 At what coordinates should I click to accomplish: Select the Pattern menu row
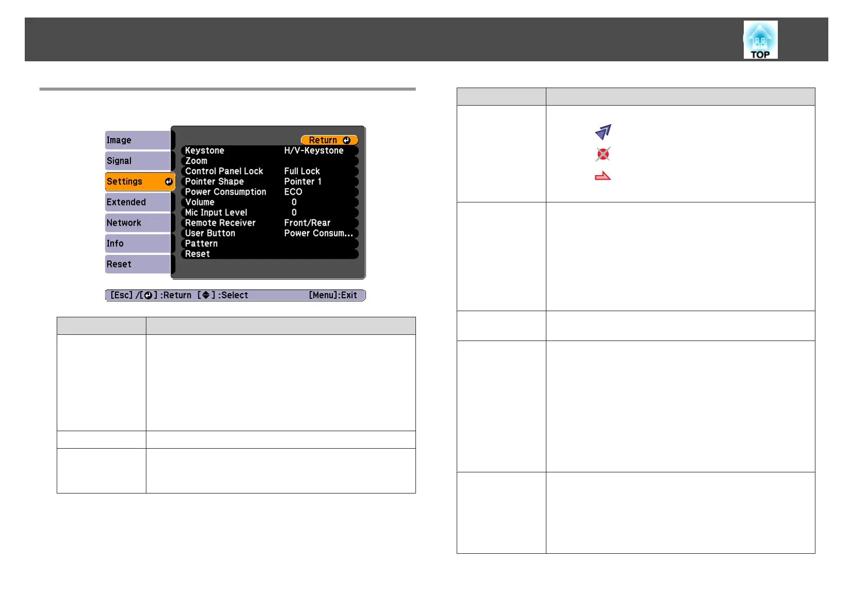click(x=270, y=243)
